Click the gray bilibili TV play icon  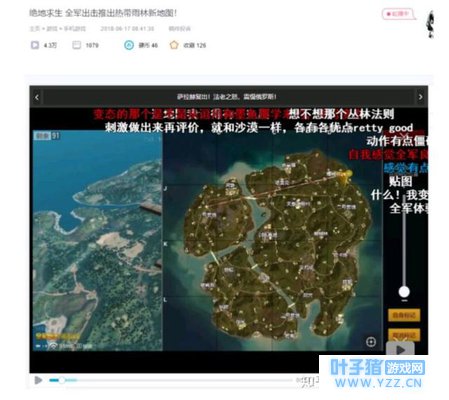tap(400, 349)
